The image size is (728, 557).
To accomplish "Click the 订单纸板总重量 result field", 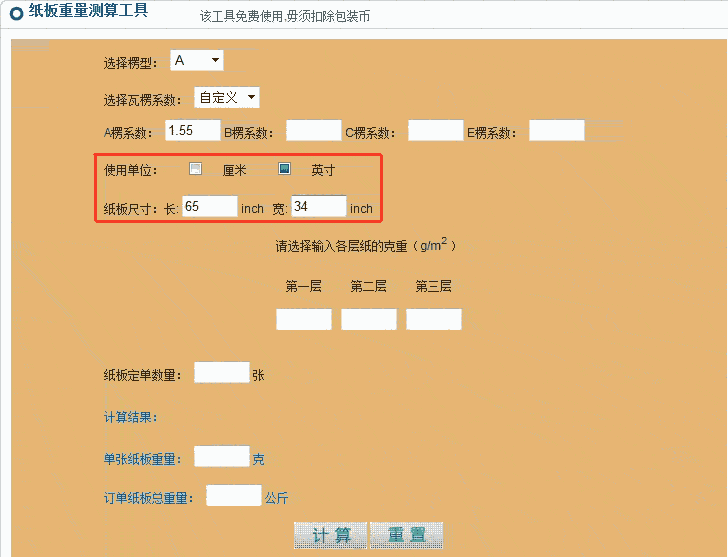I will (233, 496).
